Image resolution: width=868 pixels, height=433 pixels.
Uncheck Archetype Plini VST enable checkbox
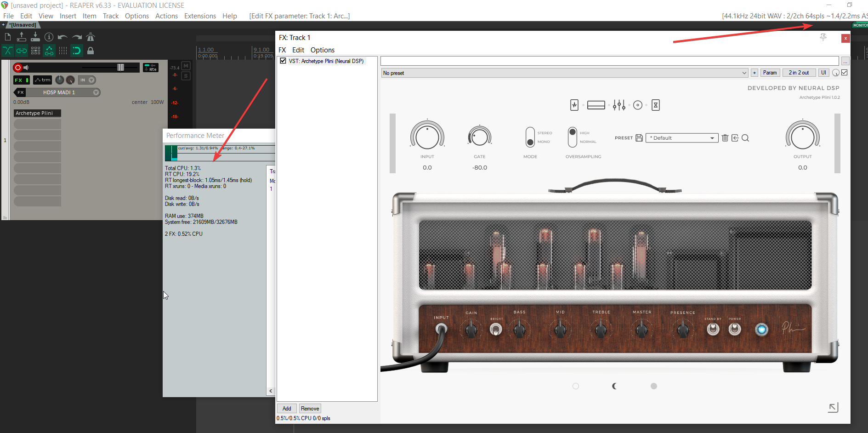pyautogui.click(x=283, y=61)
